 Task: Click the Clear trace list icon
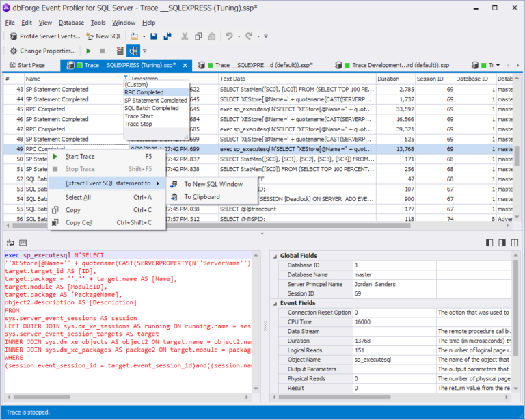(x=120, y=51)
